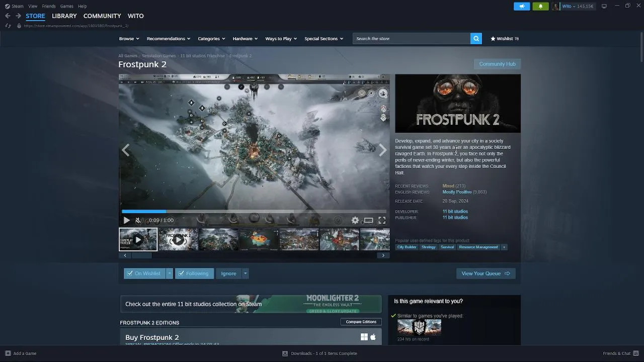Viewport: 644px width, 362px height.
Task: Open Wishlist 78 link
Action: 504,39
